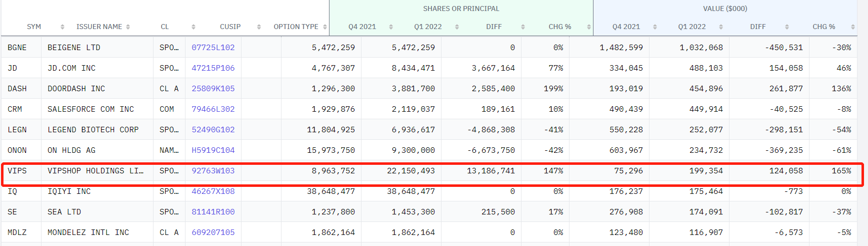The width and height of the screenshot is (868, 246).
Task: Click the SHARES OR PRINCIPAL group header
Action: point(461,9)
